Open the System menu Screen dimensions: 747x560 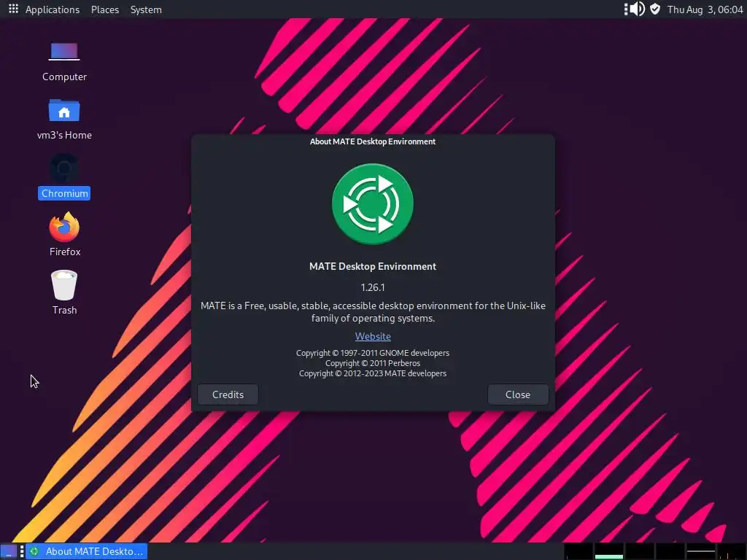pyautogui.click(x=146, y=9)
